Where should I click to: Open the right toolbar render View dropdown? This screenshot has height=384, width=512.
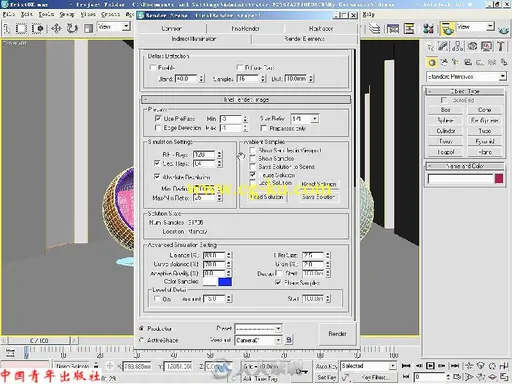pyautogui.click(x=475, y=27)
